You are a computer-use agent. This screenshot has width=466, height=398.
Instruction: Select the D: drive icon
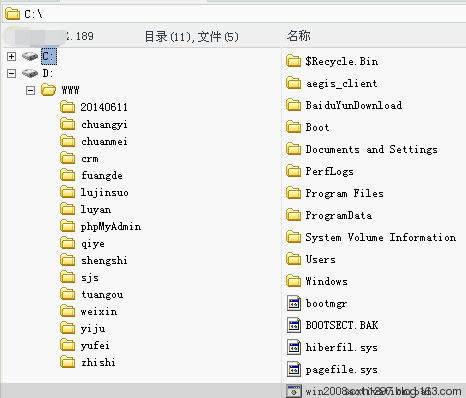click(x=30, y=73)
